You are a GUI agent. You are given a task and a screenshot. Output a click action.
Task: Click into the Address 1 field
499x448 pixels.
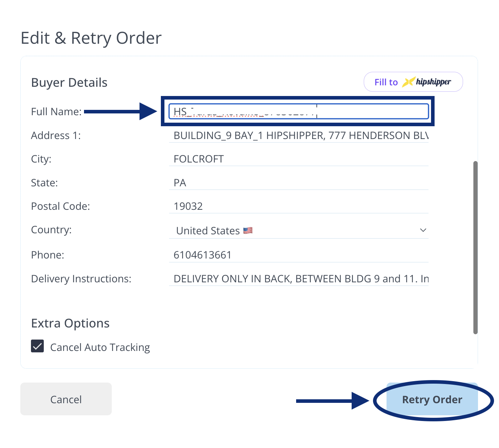point(298,135)
